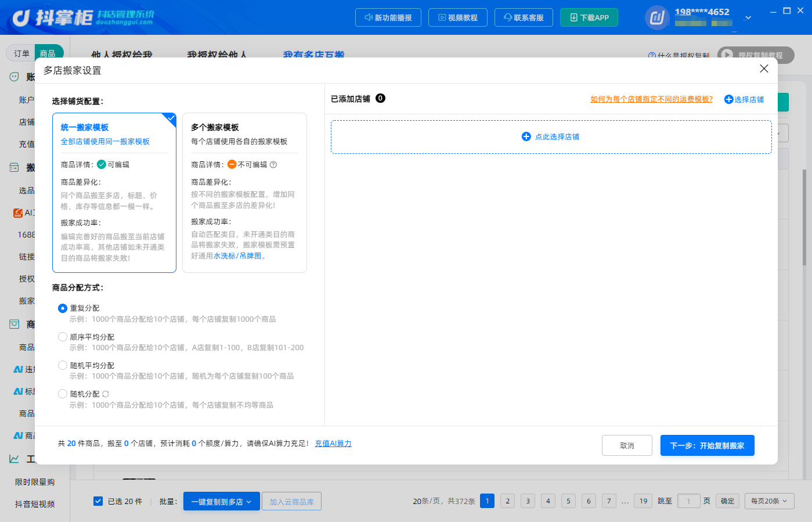Image resolution: width=812 pixels, height=522 pixels.
Task: Click the 联系客服 headset button
Action: [524, 17]
